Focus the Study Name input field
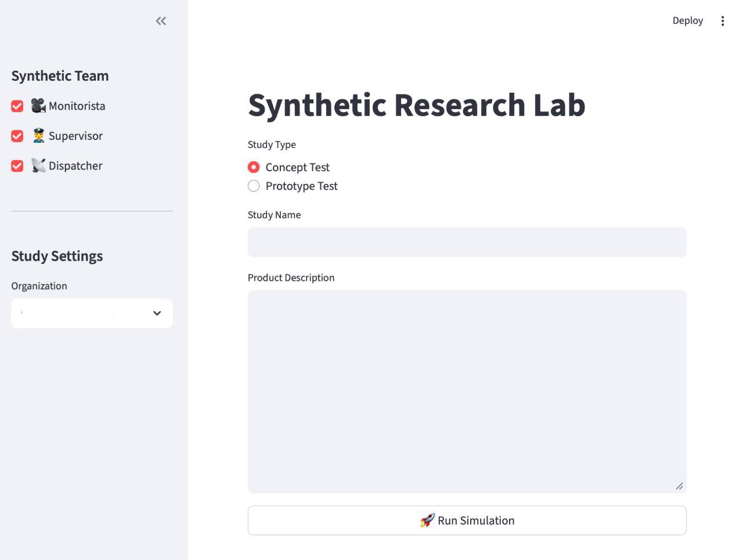This screenshot has height=560, width=743. 467,242
